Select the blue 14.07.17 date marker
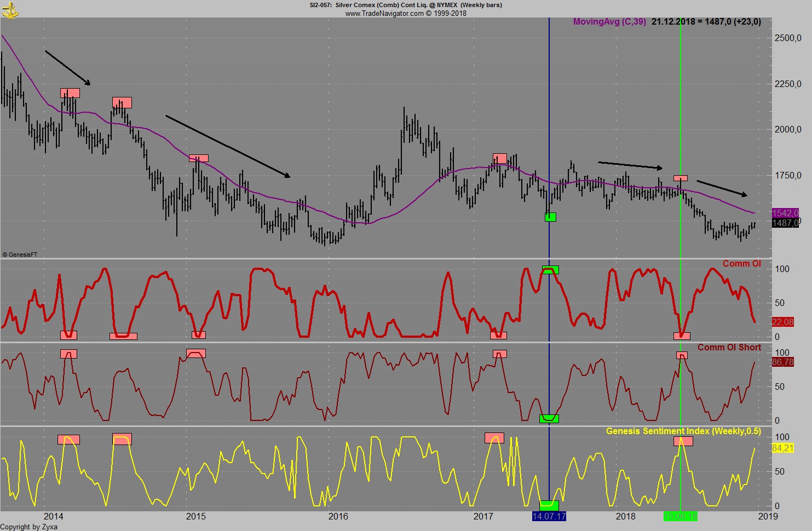 coord(549,516)
